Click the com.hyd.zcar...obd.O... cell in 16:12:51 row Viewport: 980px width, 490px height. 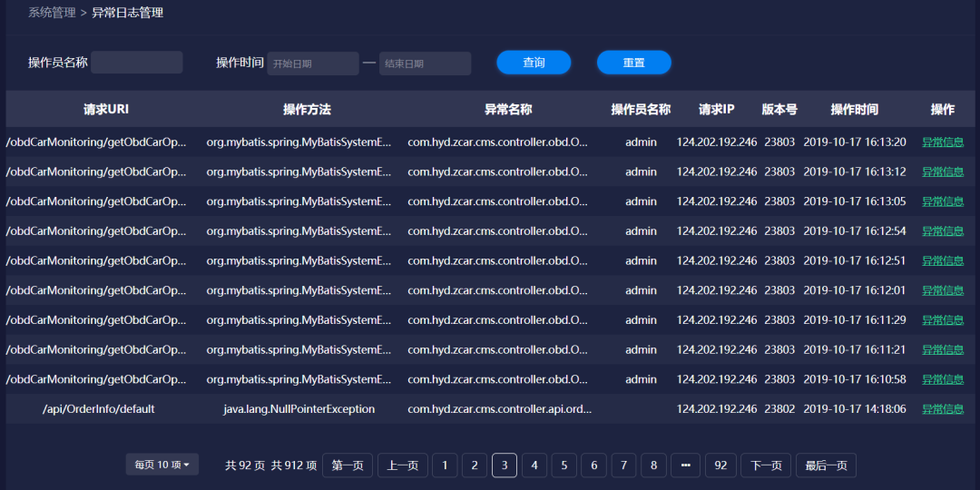(497, 260)
